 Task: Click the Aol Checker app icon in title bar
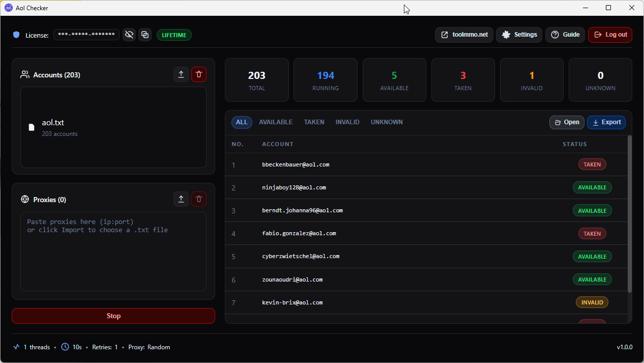[x=8, y=8]
